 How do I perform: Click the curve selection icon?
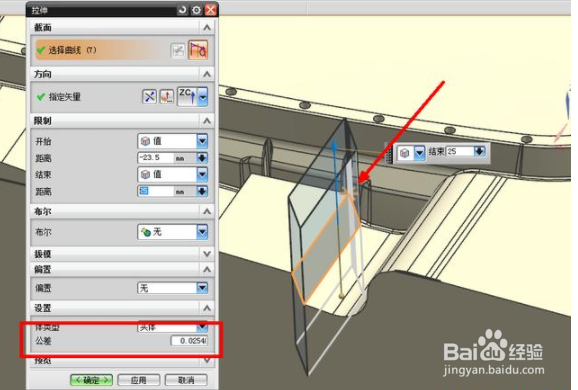pyautogui.click(x=198, y=50)
